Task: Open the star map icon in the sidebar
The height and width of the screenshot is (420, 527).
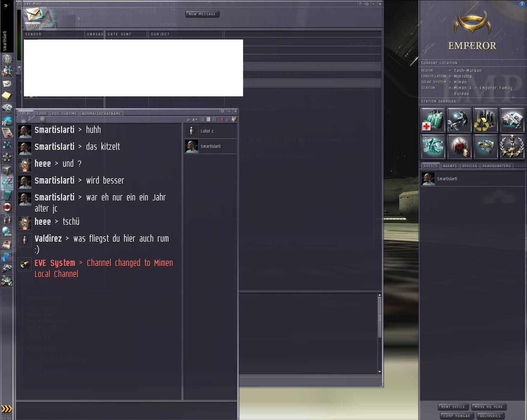Action: point(7,145)
